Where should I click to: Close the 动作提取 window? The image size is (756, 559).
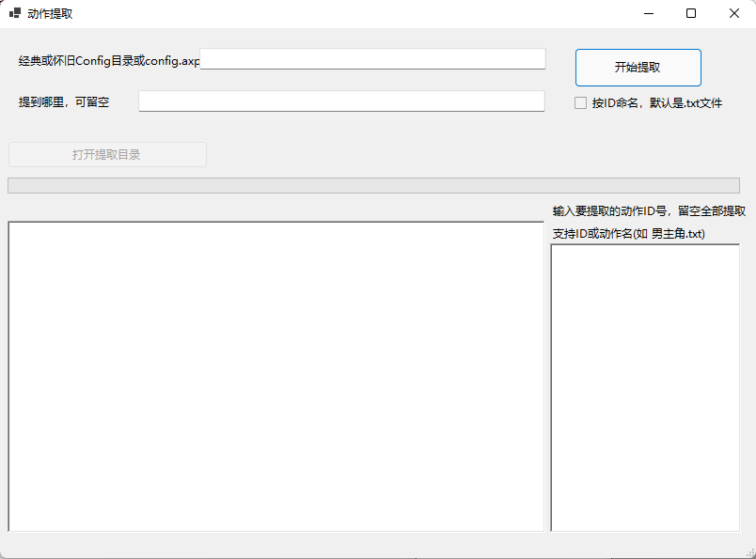(x=733, y=13)
